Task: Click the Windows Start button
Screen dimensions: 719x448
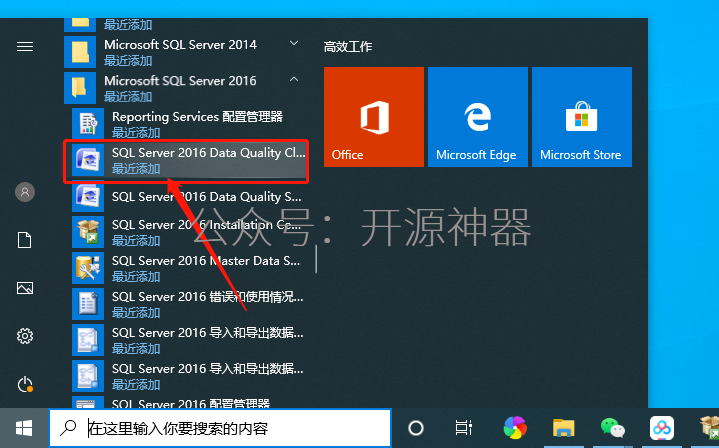Action: pos(24,428)
